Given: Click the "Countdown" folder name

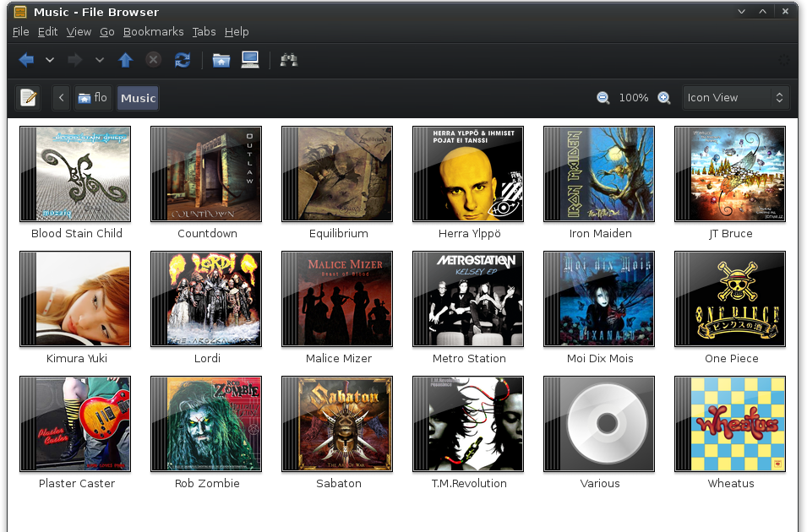Looking at the screenshot, I should 207,234.
